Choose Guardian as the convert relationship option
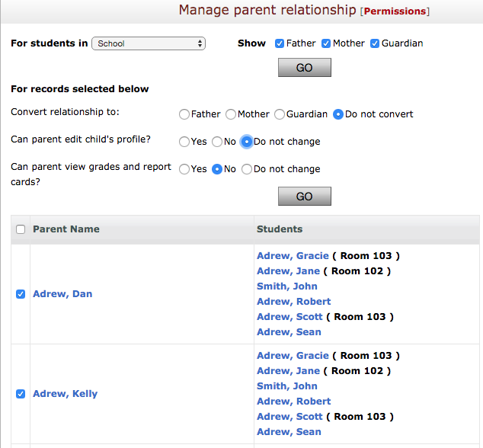 click(280, 114)
